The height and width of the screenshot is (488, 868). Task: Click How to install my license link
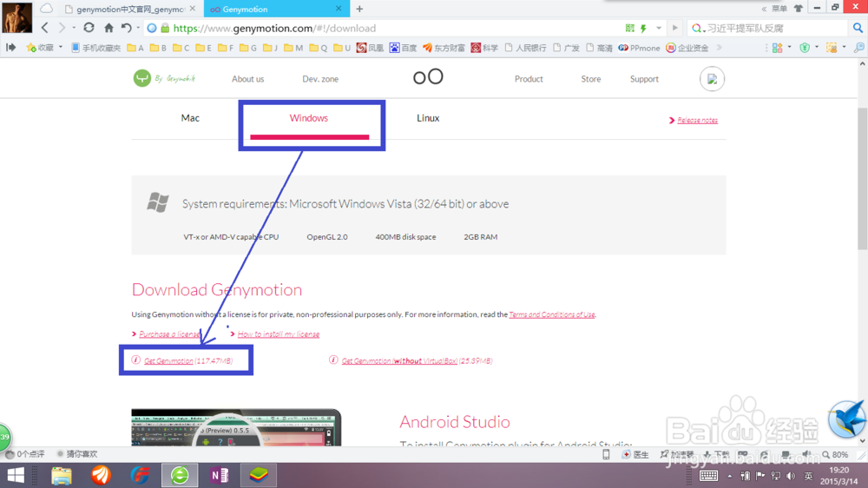click(x=279, y=334)
